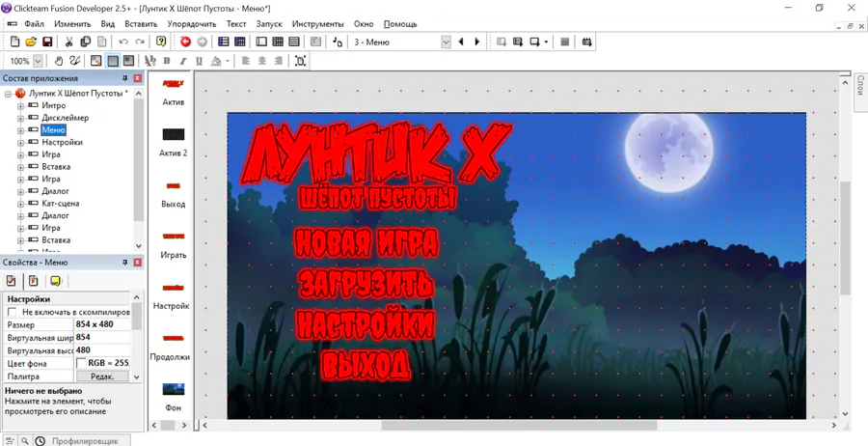Switch to the About properties tab
This screenshot has width=868, height=446.
coord(54,281)
